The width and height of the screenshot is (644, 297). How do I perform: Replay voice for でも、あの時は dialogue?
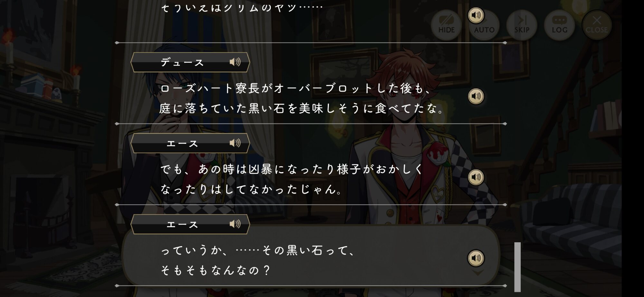[476, 177]
